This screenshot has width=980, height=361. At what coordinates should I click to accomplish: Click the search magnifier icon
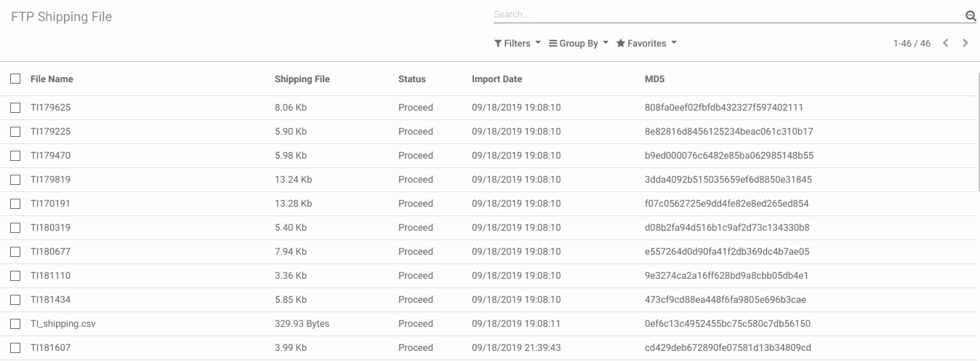(971, 15)
